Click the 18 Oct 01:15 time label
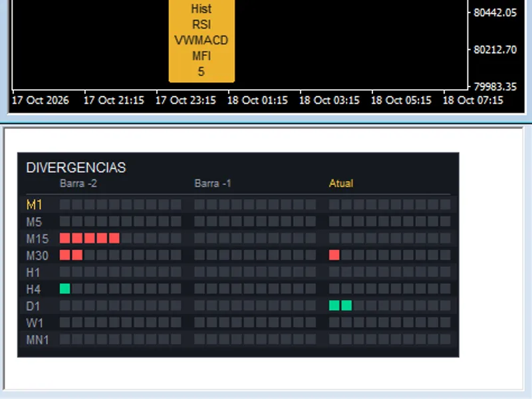Viewport: 532px width, 399px height. (x=257, y=100)
